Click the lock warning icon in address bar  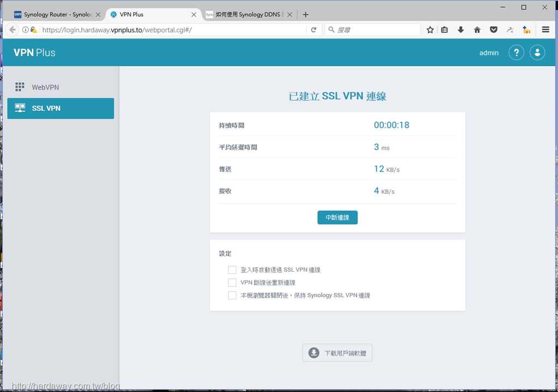pyautogui.click(x=34, y=30)
